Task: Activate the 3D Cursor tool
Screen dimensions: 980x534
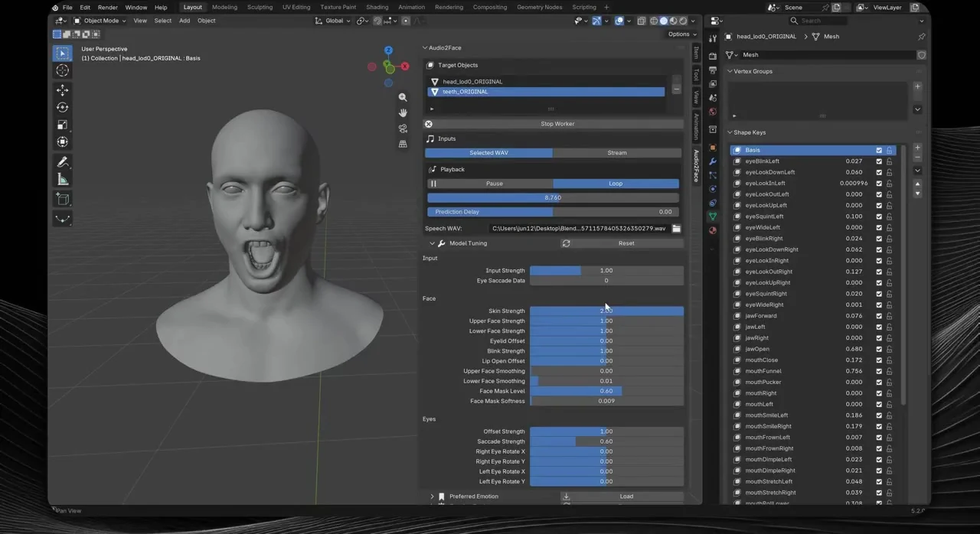Action: tap(63, 70)
